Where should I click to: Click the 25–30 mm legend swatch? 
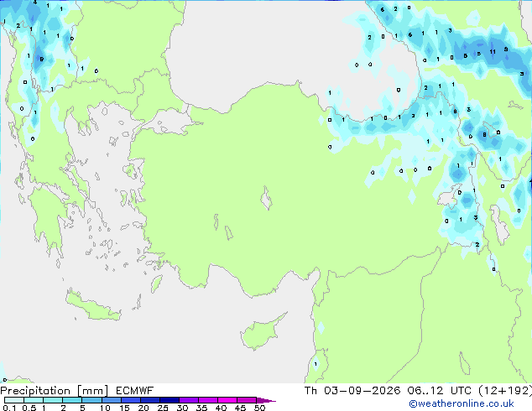pos(170,400)
